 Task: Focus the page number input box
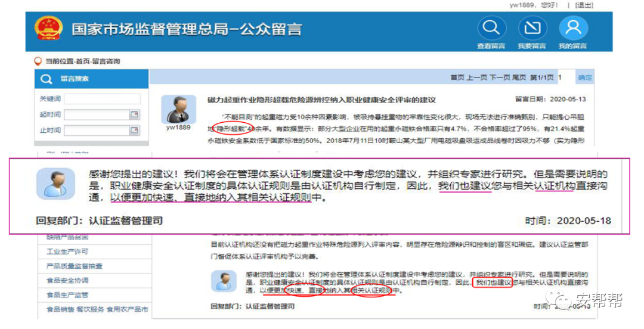click(565, 77)
